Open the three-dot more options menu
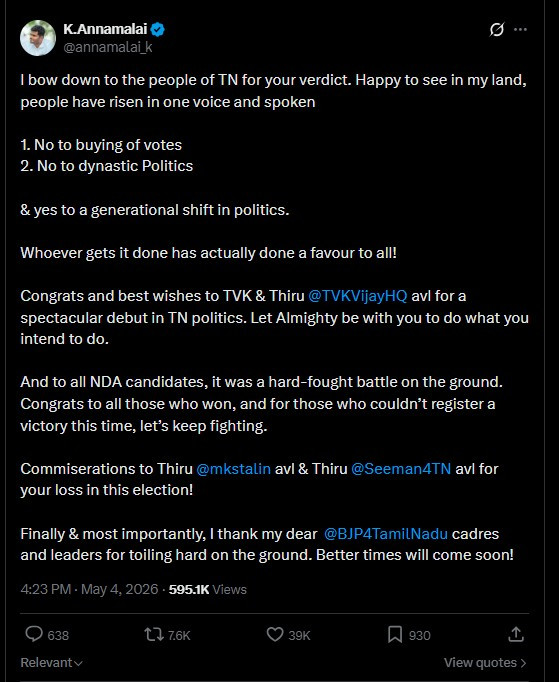Viewport: 559px width, 682px height. (x=520, y=30)
